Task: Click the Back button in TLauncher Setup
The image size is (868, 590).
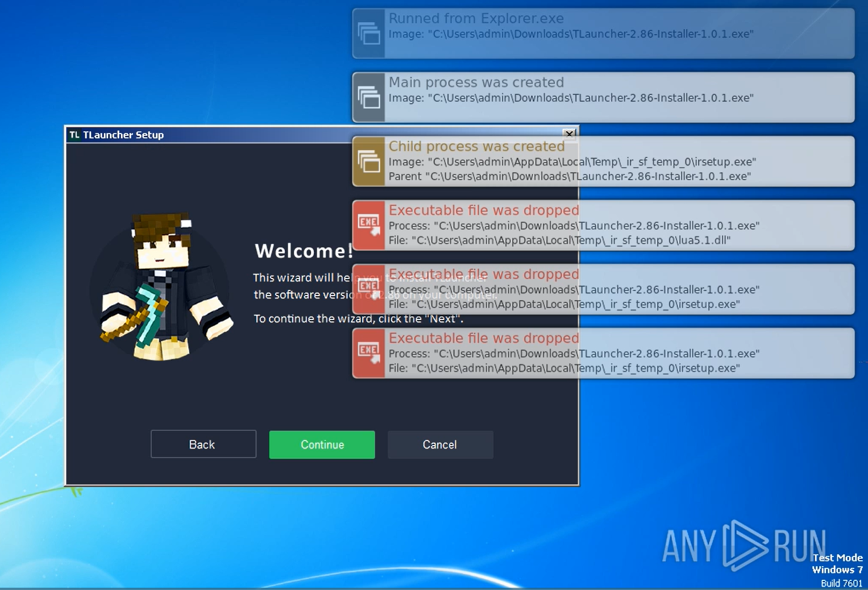Action: coord(203,444)
